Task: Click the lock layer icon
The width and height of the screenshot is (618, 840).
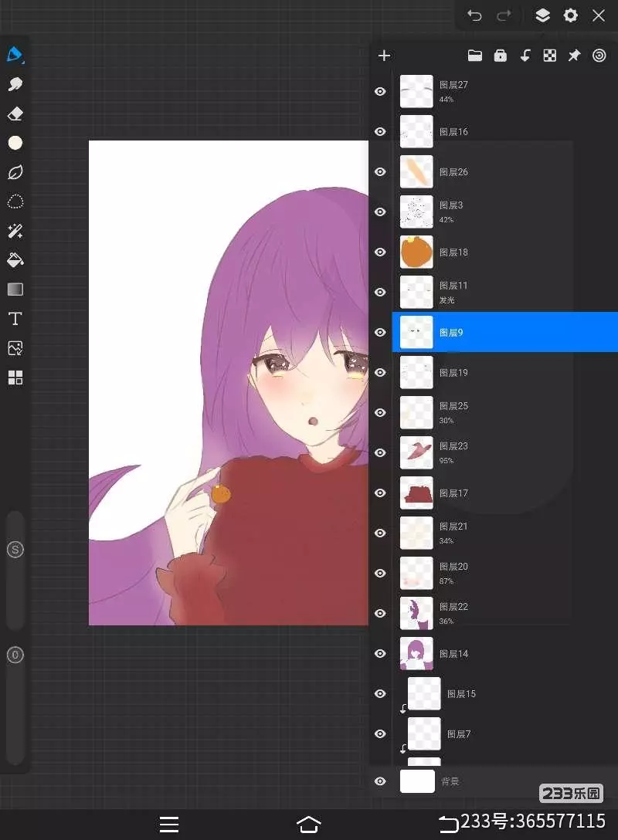Action: tap(500, 56)
